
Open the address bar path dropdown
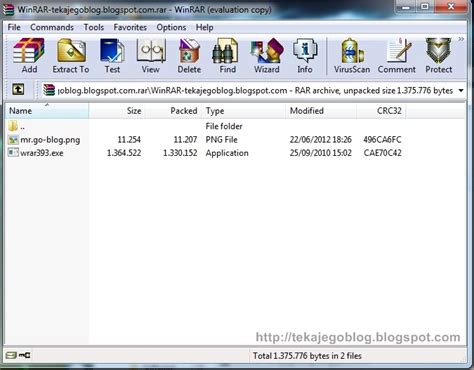tap(461, 90)
